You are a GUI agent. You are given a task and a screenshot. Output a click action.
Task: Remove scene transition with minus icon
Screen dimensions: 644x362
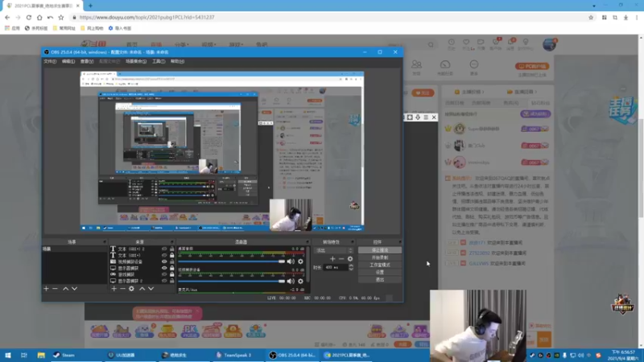click(x=341, y=258)
